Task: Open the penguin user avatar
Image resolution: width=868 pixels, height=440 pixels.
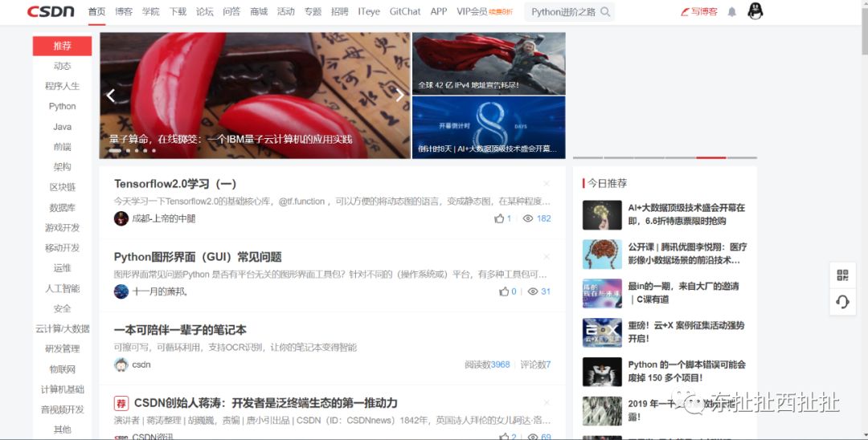Action: 755,11
